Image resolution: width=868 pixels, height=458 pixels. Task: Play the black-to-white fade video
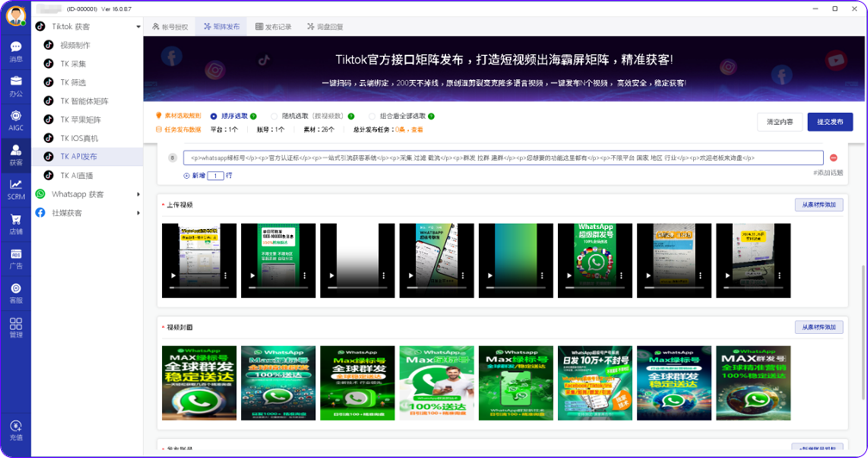332,275
